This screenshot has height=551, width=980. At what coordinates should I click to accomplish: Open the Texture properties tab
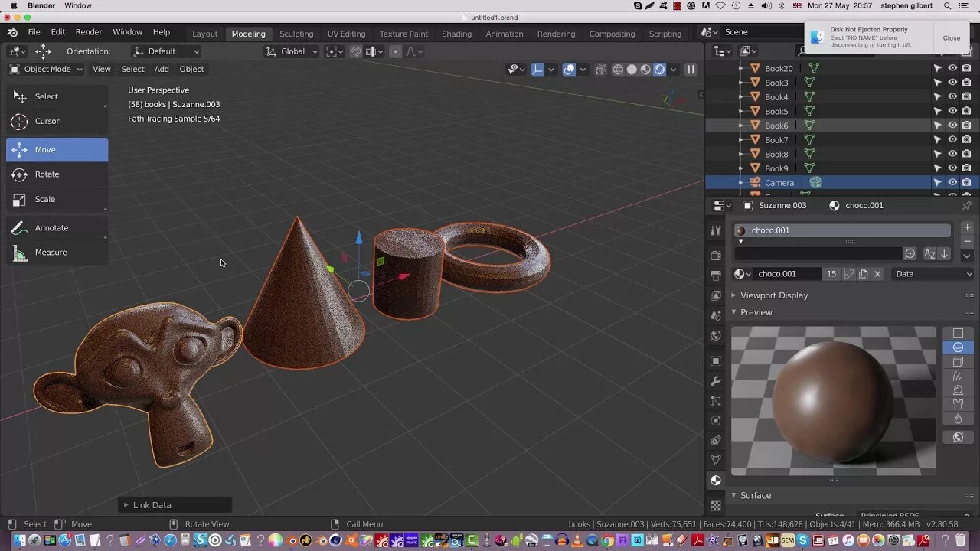(x=716, y=506)
